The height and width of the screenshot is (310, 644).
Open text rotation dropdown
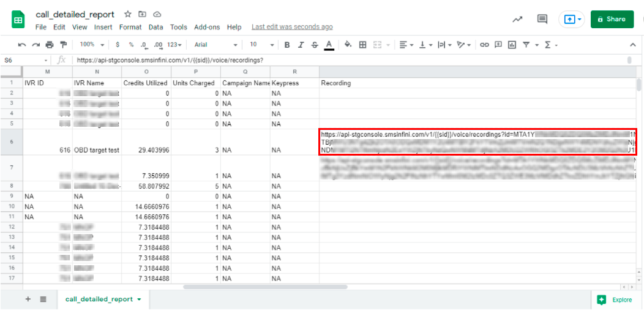[463, 44]
